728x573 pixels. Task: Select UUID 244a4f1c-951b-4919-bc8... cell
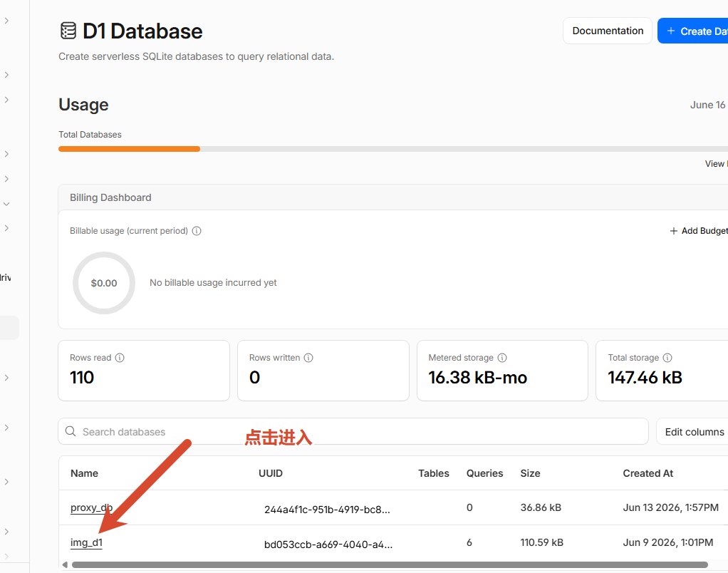point(328,510)
